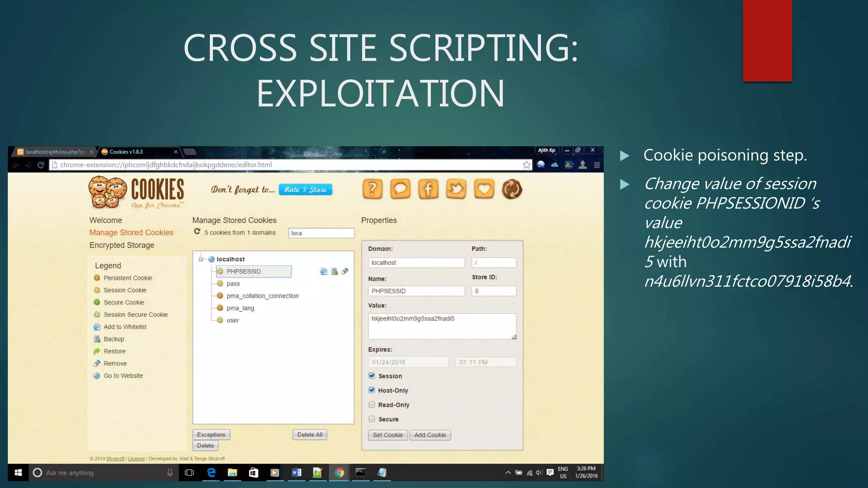Click the Domain input field
Image resolution: width=868 pixels, height=488 pixels.
pyautogui.click(x=416, y=263)
